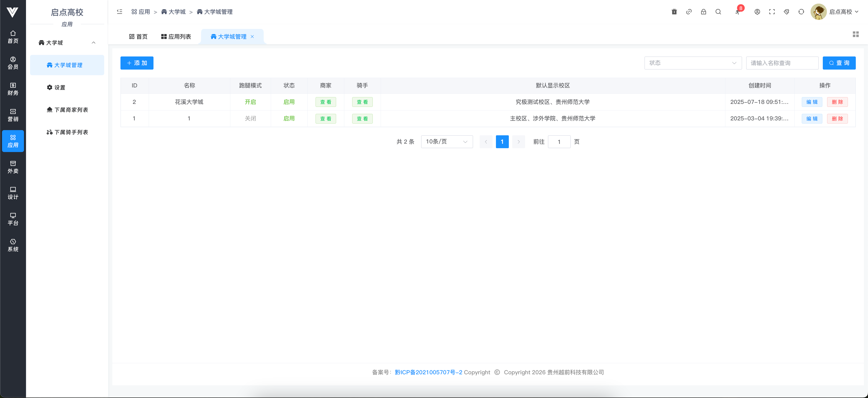
Task: Click the user circle icon in header
Action: [757, 12]
